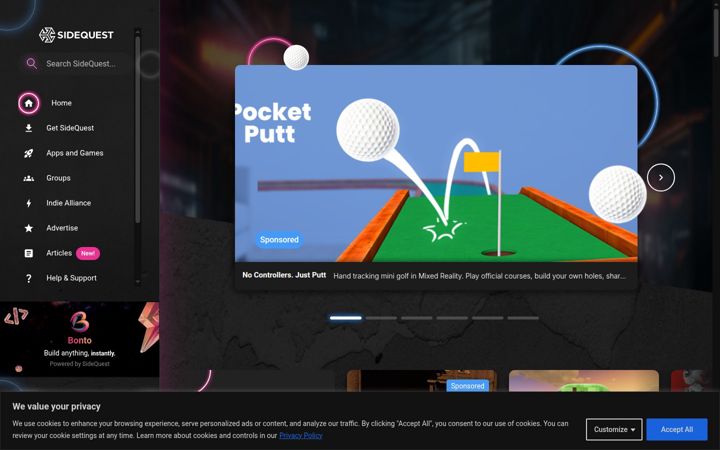The height and width of the screenshot is (450, 720).
Task: Click the Home house icon
Action: coord(28,103)
